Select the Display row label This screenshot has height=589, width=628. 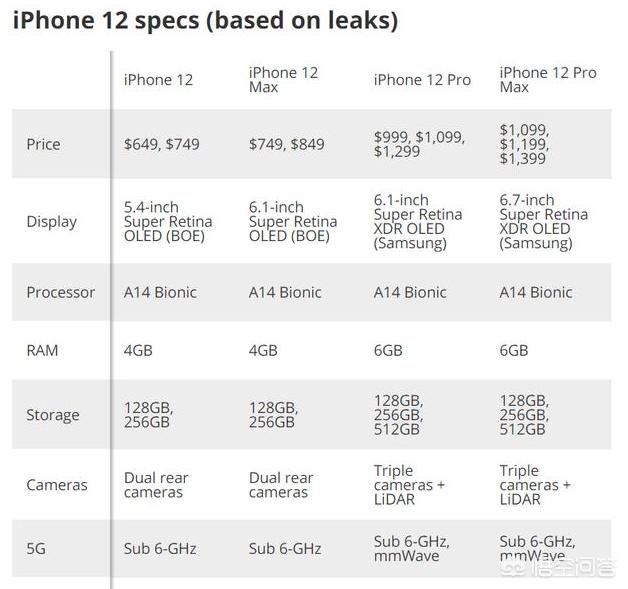51,222
